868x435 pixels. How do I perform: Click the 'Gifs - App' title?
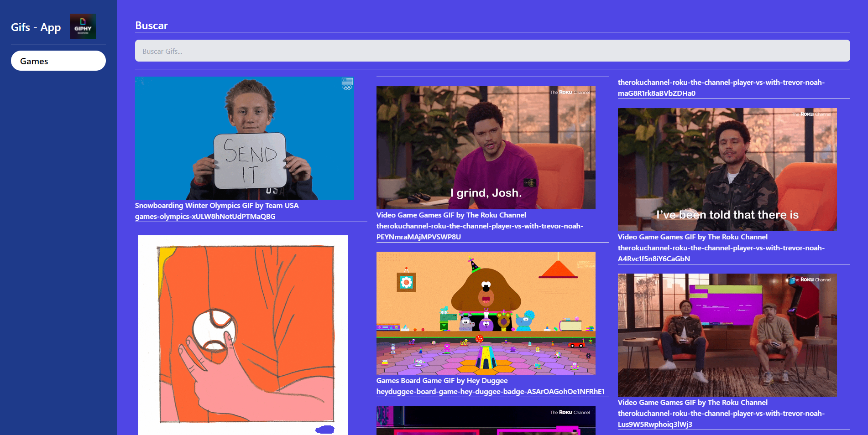point(36,27)
